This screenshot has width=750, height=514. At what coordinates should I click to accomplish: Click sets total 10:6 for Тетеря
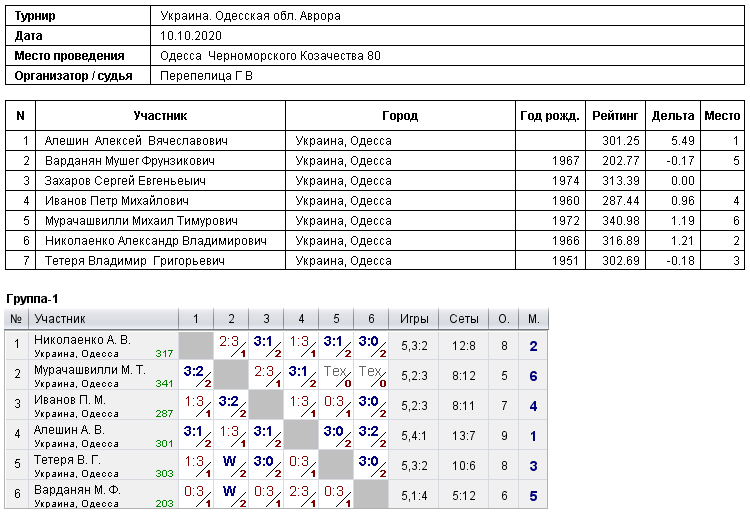(463, 466)
